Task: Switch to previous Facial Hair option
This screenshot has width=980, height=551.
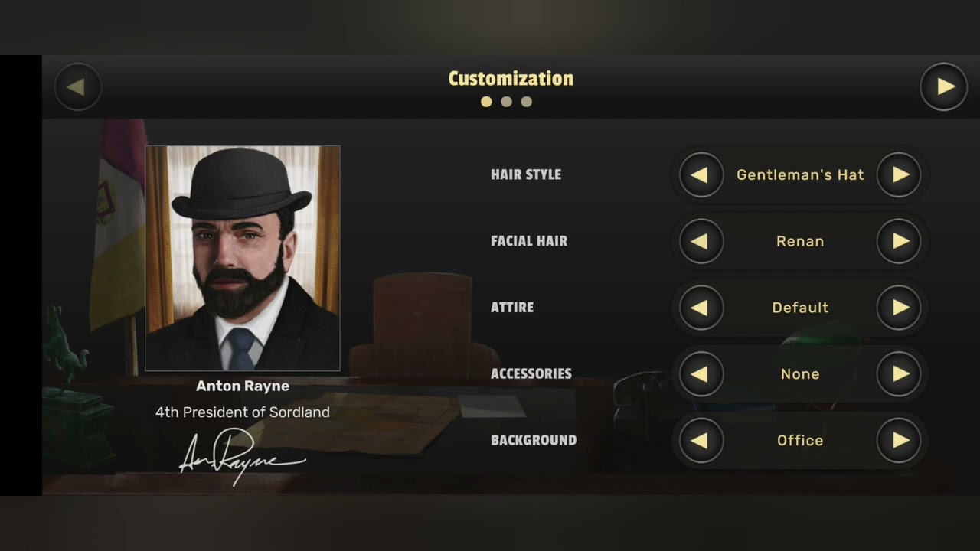Action: [x=701, y=241]
